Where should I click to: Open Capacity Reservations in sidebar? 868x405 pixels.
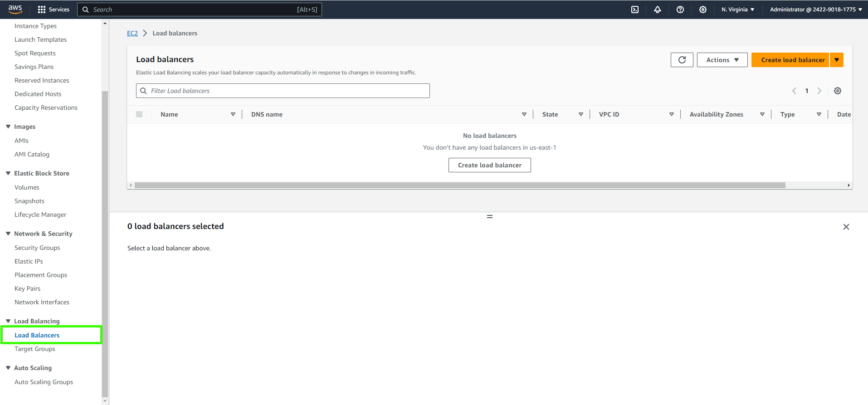coord(46,107)
